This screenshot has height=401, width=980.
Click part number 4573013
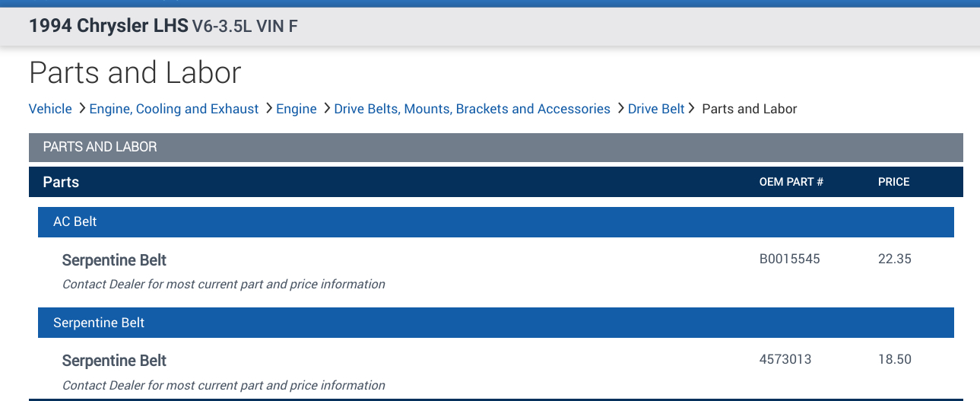[x=785, y=359]
